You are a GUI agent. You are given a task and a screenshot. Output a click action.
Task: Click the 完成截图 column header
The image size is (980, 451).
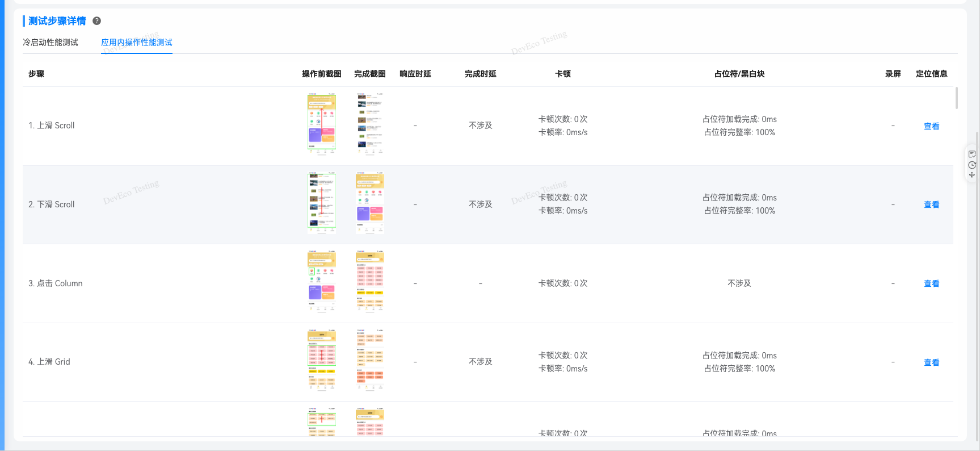pos(370,74)
